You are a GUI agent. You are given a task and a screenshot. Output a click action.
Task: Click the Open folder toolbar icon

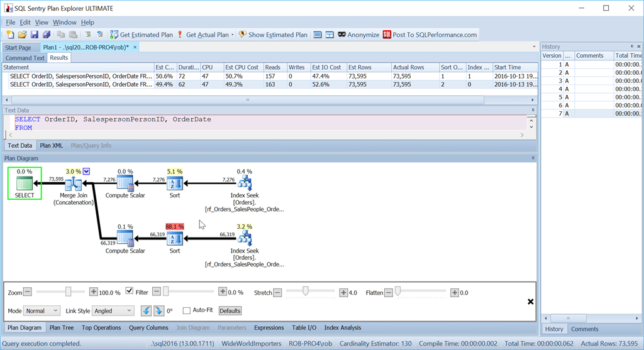(22, 35)
